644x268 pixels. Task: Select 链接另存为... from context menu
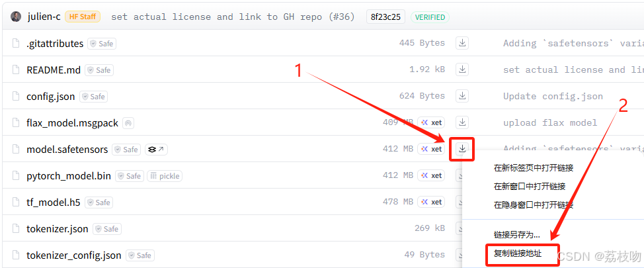516,235
